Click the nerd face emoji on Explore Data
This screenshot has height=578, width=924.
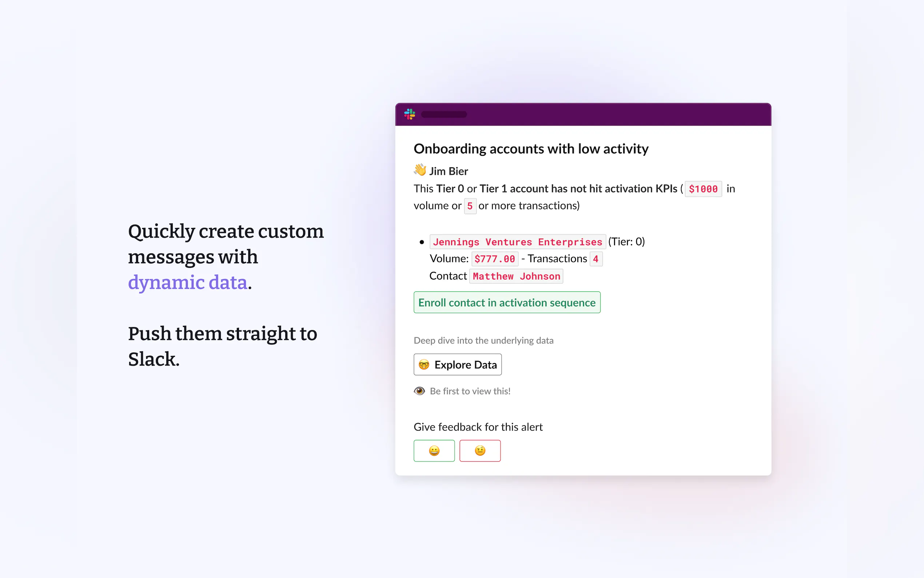coord(424,365)
